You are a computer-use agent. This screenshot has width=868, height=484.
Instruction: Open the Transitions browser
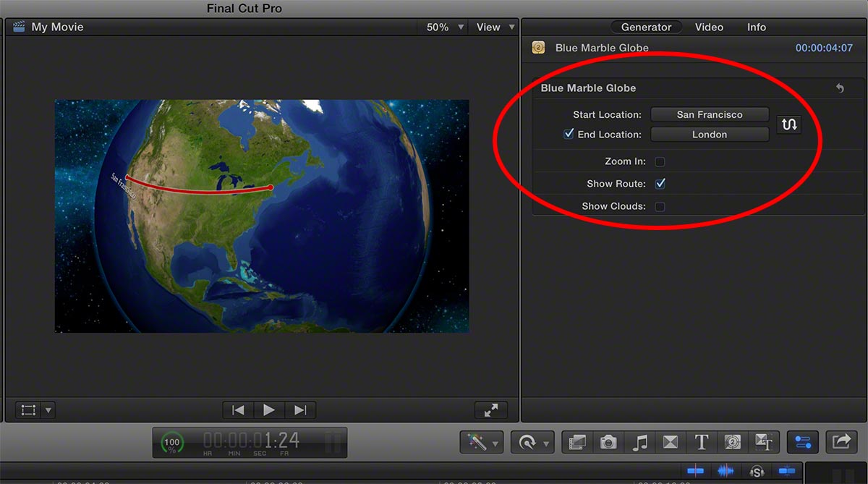point(671,443)
